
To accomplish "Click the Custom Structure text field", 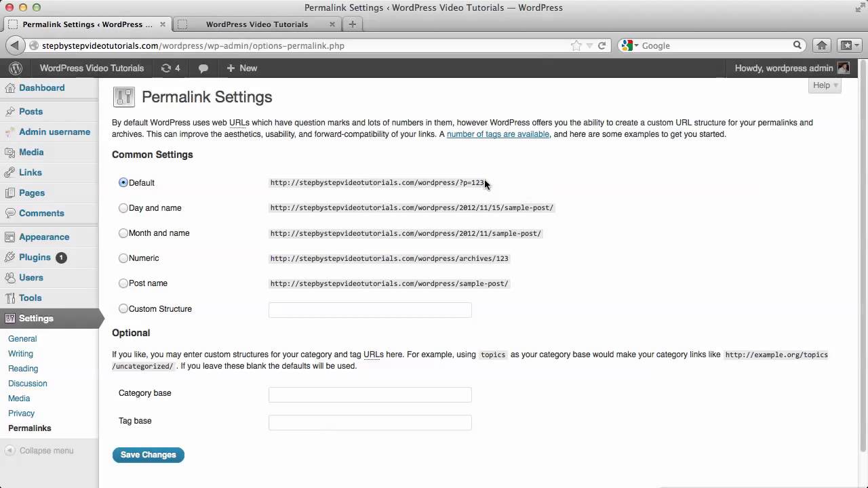I will [x=370, y=310].
